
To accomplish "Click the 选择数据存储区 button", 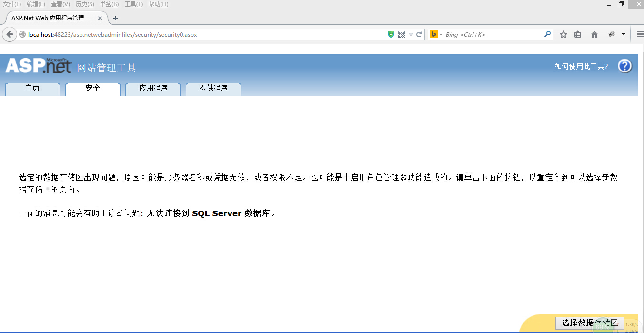I will click(x=590, y=323).
